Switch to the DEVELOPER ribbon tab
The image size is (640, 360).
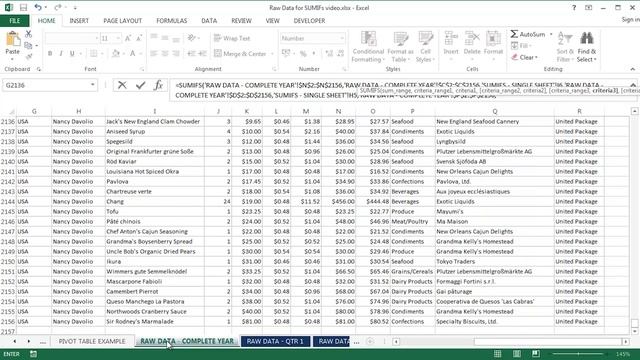point(309,20)
